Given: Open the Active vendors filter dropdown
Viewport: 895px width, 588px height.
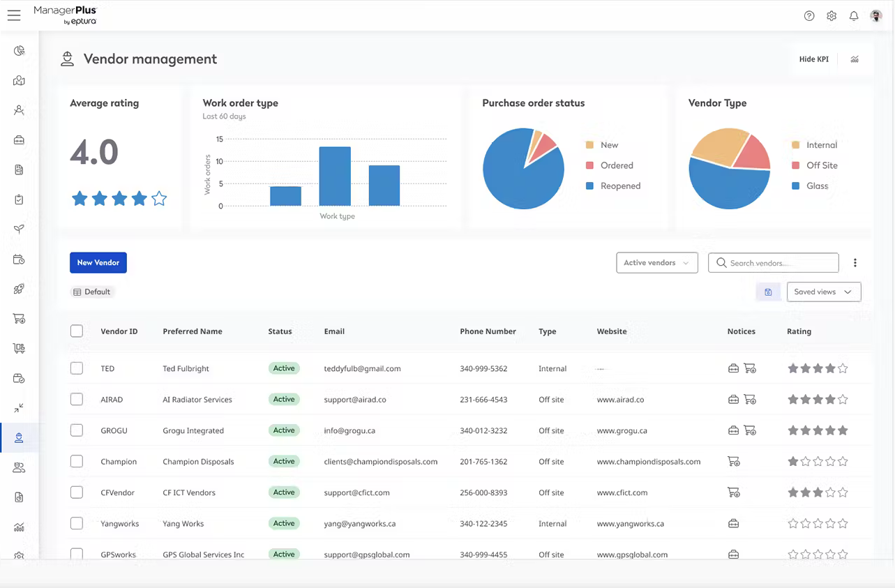Looking at the screenshot, I should tap(656, 262).
